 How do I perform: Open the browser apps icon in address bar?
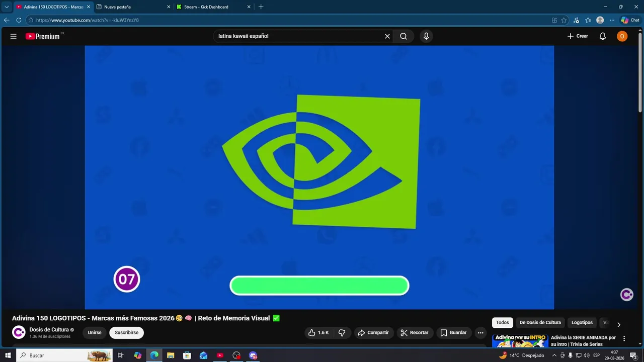tap(554, 20)
